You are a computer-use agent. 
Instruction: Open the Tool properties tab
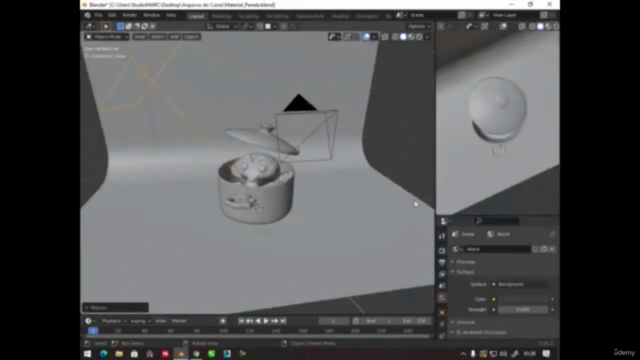[x=442, y=236]
